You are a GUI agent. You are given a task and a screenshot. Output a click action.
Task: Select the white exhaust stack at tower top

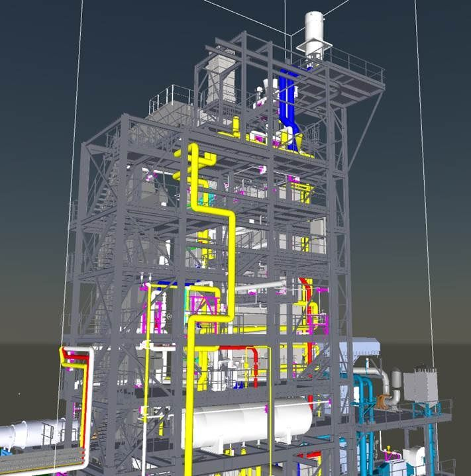click(312, 32)
